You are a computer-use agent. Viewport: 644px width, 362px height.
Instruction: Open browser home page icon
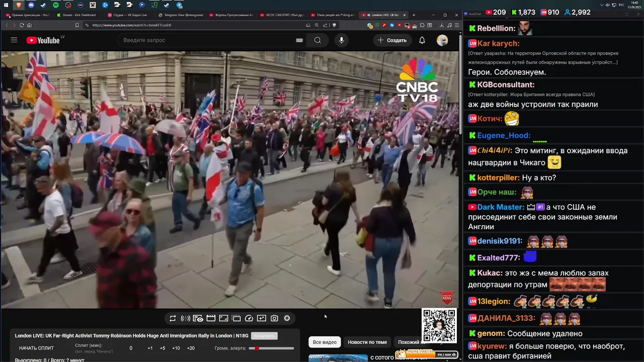tap(29, 25)
